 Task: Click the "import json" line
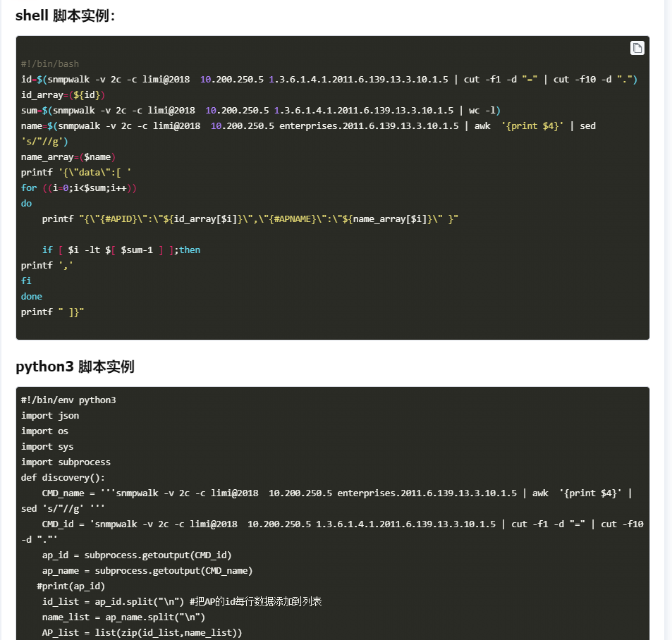click(x=50, y=415)
